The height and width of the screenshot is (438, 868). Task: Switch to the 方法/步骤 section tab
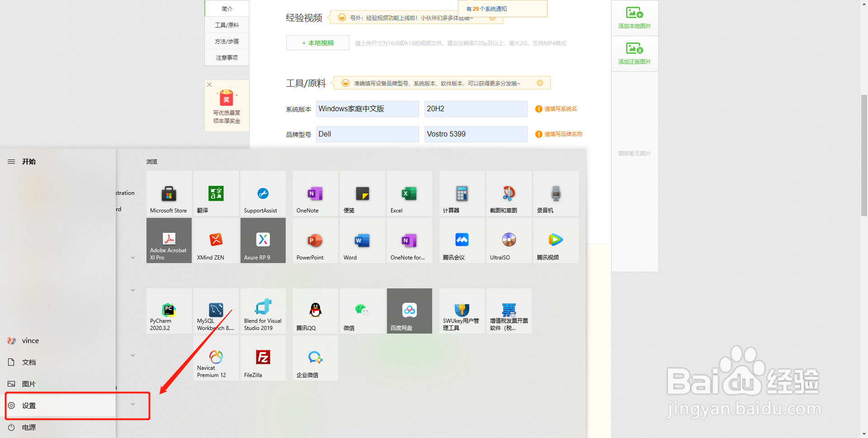(x=226, y=41)
